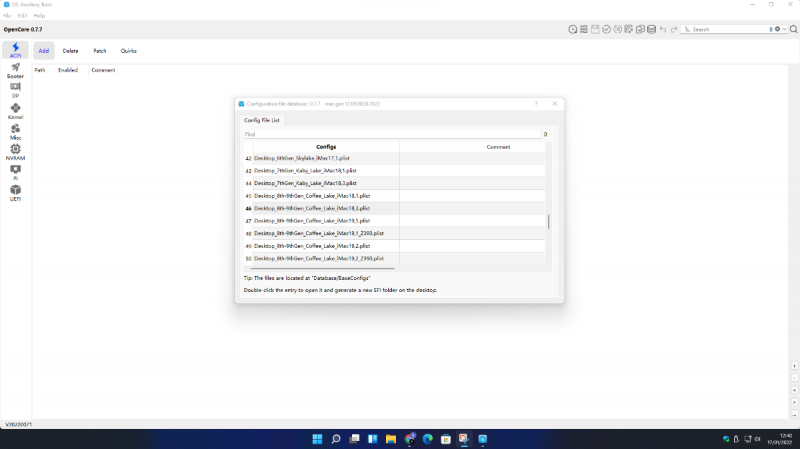Open the Kernel section in sidebar
This screenshot has height=449, width=800.
[x=15, y=111]
